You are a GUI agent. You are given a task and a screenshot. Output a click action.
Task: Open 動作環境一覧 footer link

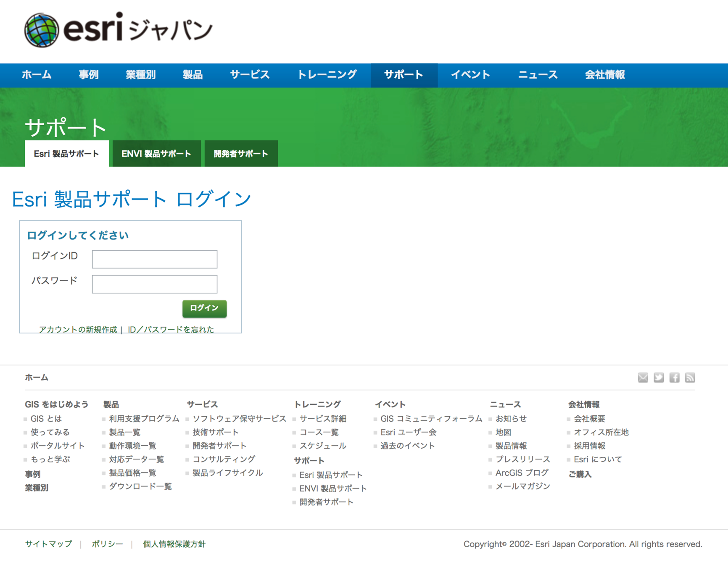[x=132, y=446]
